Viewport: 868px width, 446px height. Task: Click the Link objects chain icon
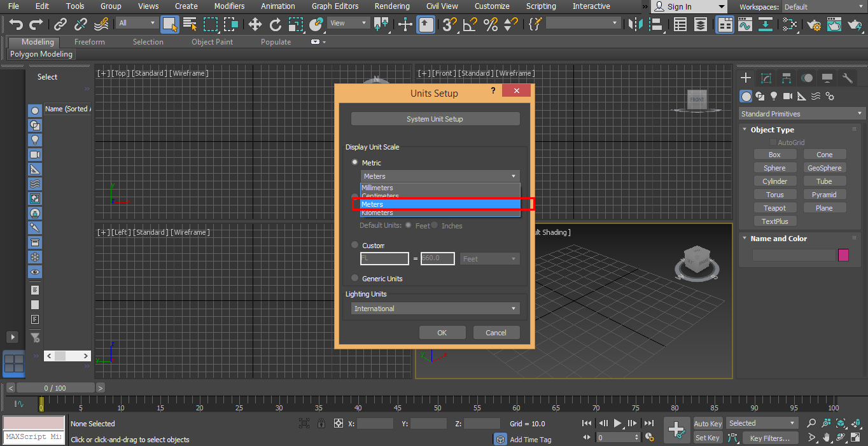[60, 24]
